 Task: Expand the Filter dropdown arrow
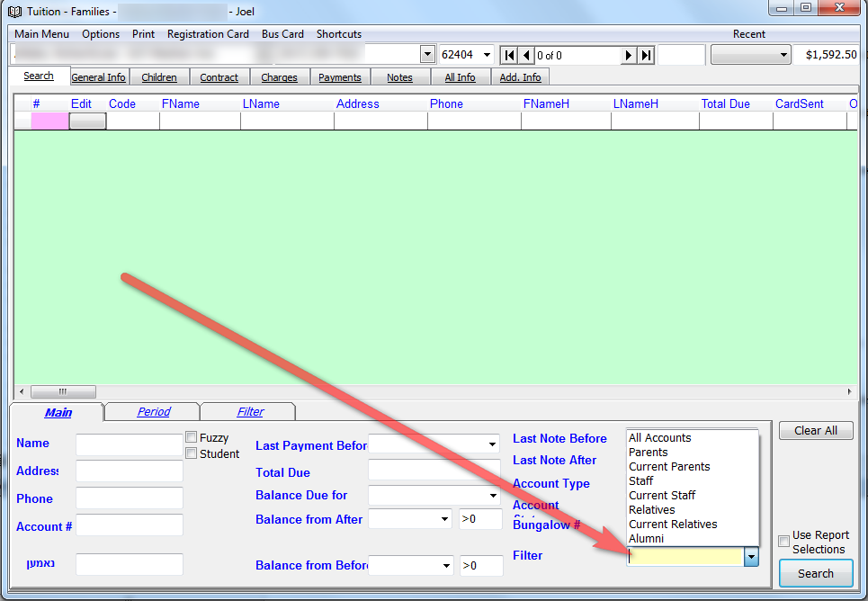click(751, 557)
